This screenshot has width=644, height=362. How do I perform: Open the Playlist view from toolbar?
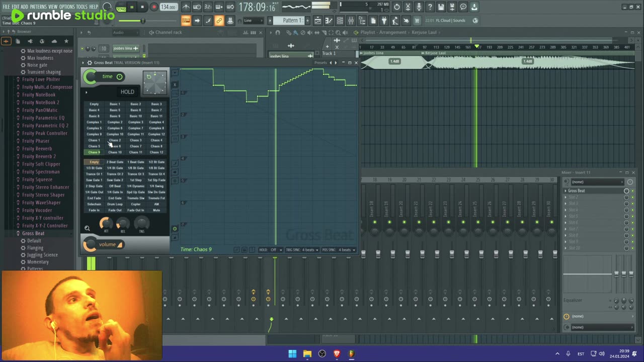coord(317,21)
